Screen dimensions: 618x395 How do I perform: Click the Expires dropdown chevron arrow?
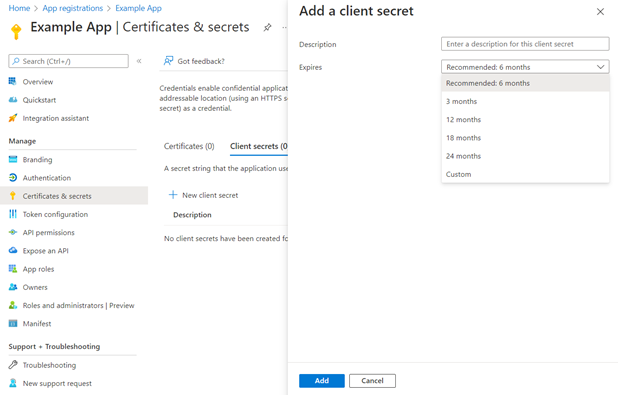[600, 67]
